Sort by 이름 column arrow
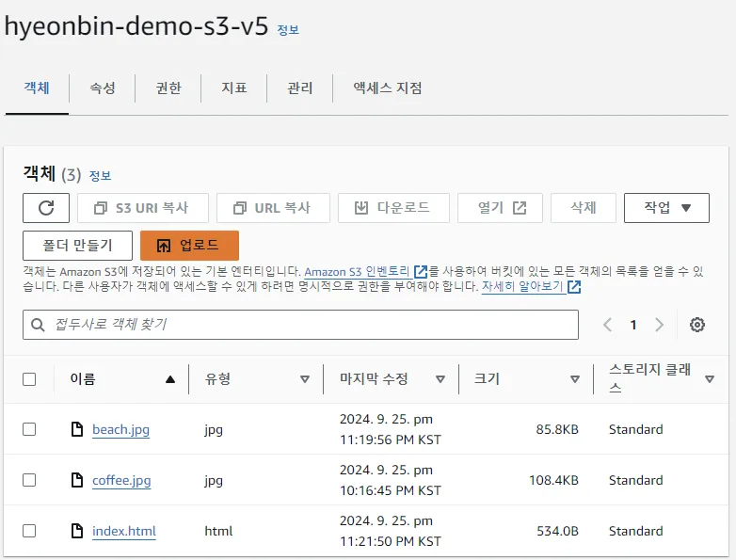Viewport: 736px width, 560px height. [170, 379]
